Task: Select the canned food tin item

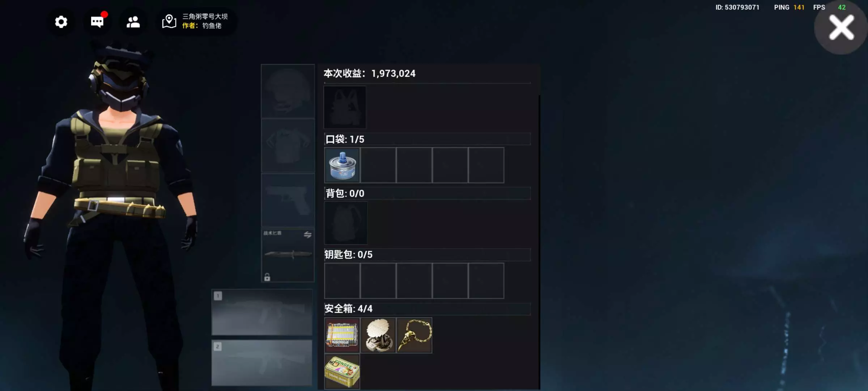Action: (x=342, y=371)
